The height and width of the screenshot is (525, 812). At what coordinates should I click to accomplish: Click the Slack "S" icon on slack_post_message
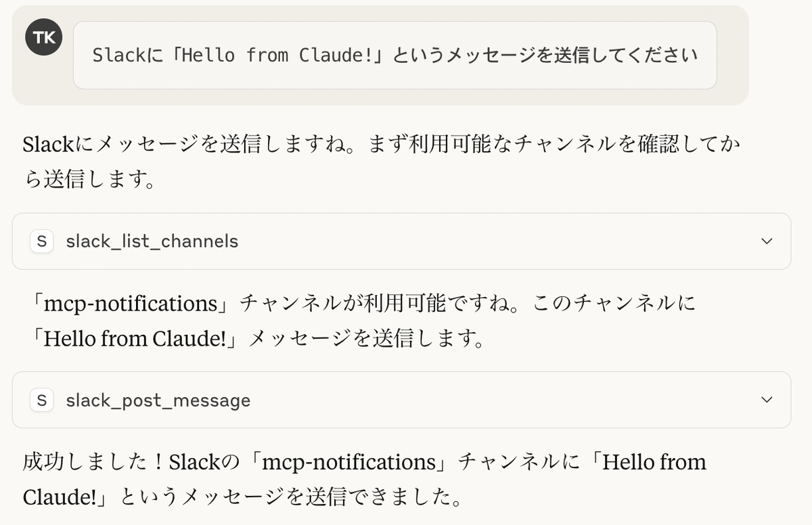pos(41,400)
